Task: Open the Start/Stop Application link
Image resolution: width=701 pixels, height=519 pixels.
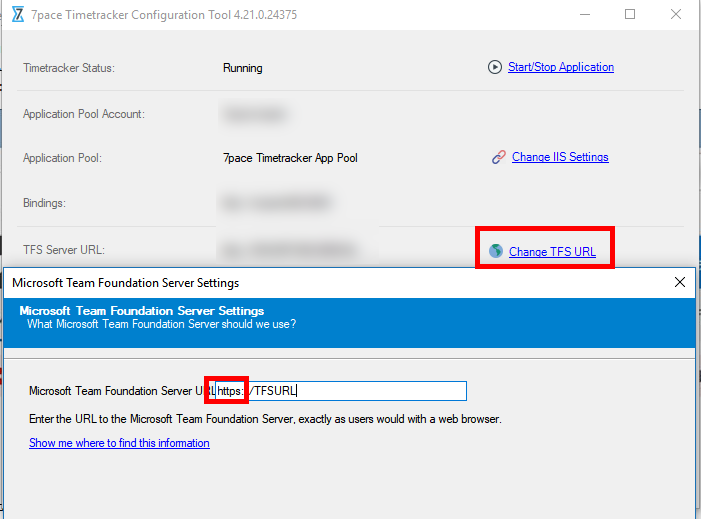Action: pyautogui.click(x=561, y=67)
